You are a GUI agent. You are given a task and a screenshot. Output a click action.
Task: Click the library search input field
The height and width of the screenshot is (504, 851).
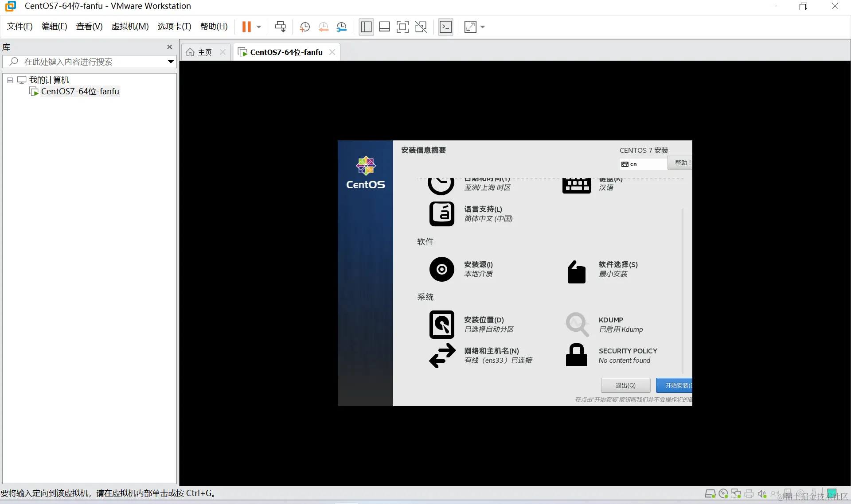click(x=89, y=62)
